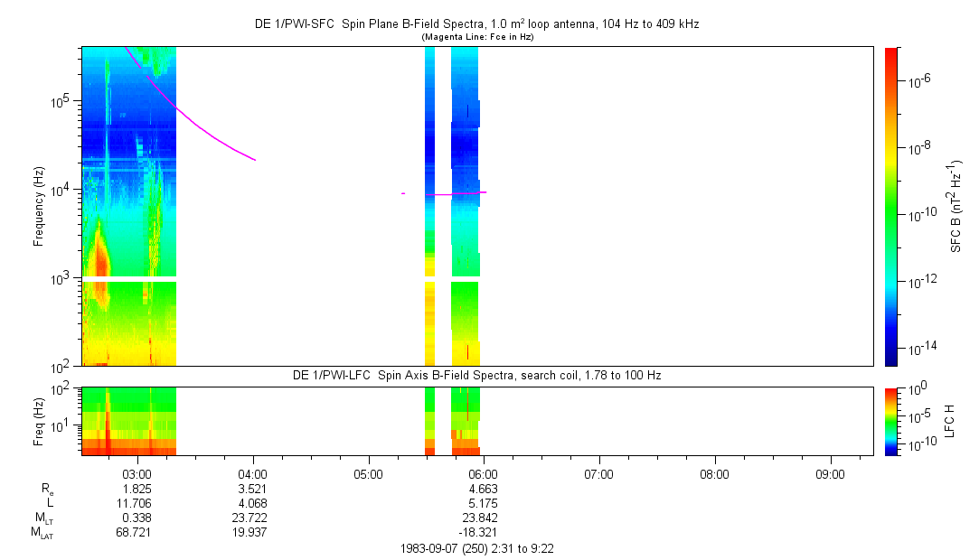Select the date range label 1983-09-07
979x560 pixels.
(484, 548)
